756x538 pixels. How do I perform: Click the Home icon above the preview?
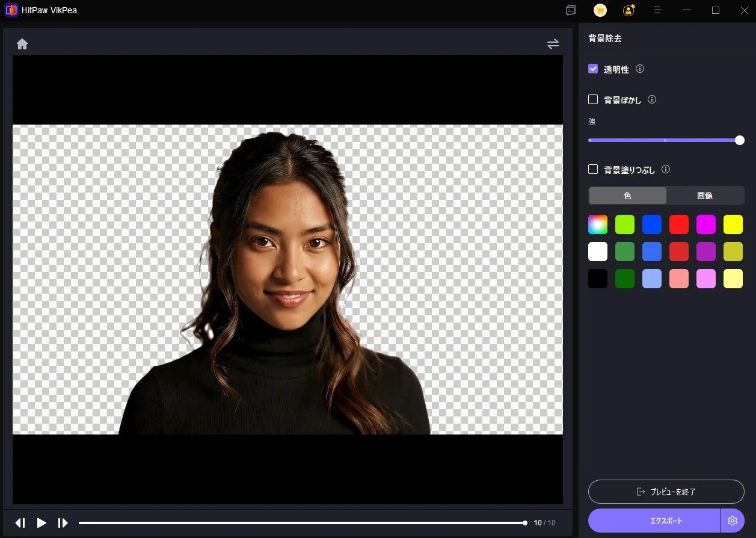22,44
